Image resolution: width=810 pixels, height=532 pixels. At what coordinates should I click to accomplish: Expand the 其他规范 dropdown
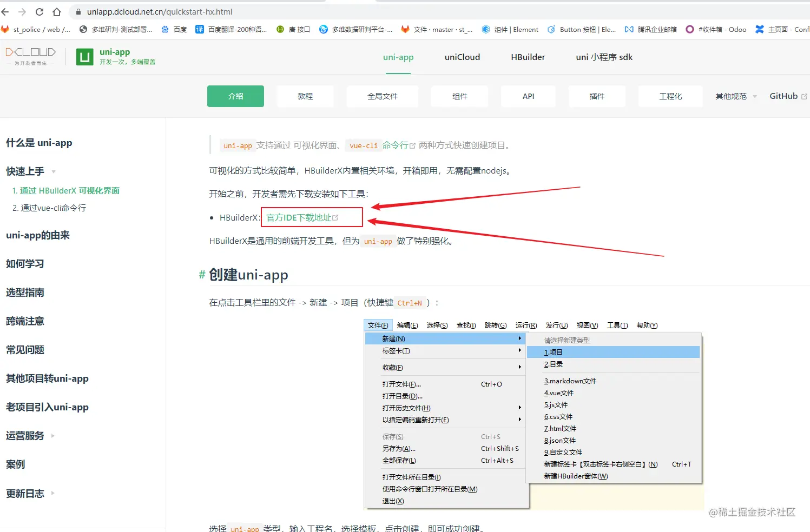(x=736, y=96)
